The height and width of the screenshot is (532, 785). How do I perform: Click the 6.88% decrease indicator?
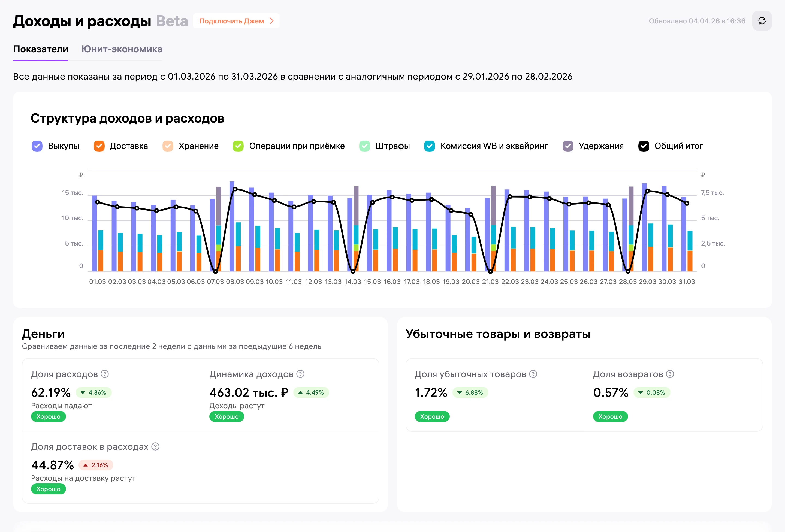pos(470,392)
